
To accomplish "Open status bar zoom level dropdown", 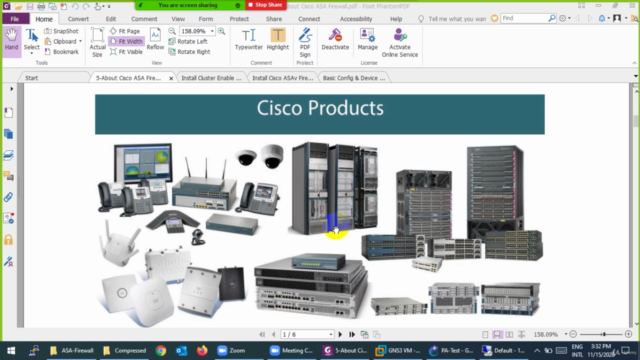I will pyautogui.click(x=566, y=334).
